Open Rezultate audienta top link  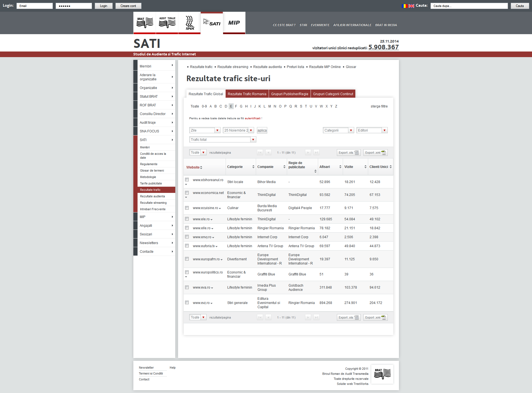point(267,67)
